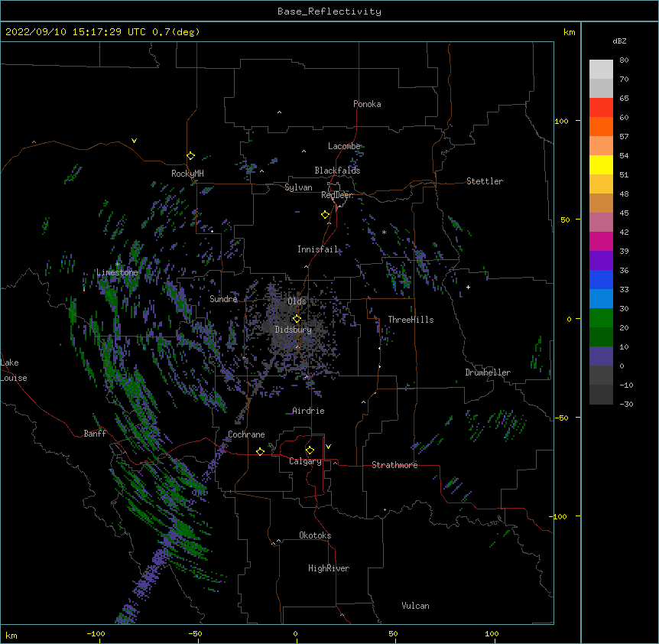Click the Limestone label
The height and width of the screenshot is (644, 659).
tap(117, 272)
